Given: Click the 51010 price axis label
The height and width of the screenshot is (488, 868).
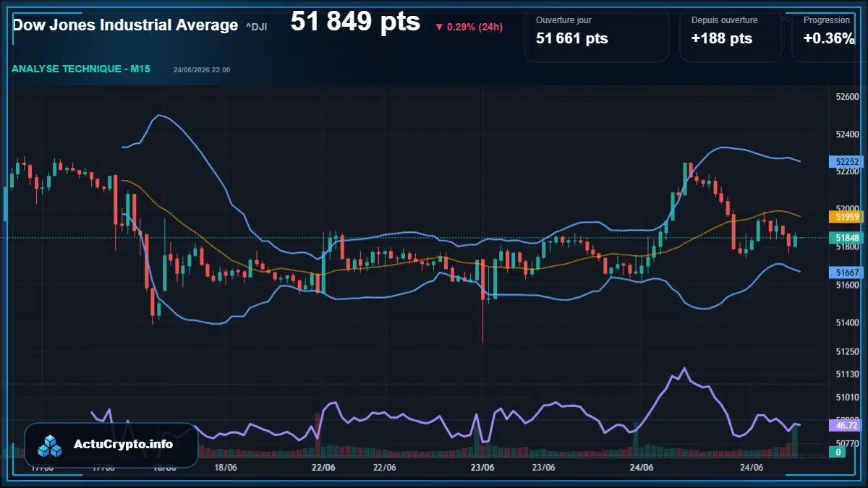Looking at the screenshot, I should coord(846,397).
